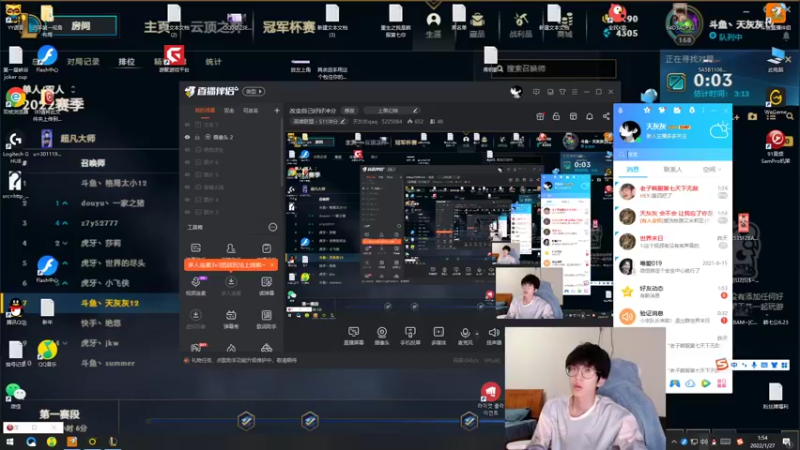Dismiss the orange 多人连麦 promo banner
Image resolution: width=800 pixels, height=450 pixels.
tap(272, 265)
